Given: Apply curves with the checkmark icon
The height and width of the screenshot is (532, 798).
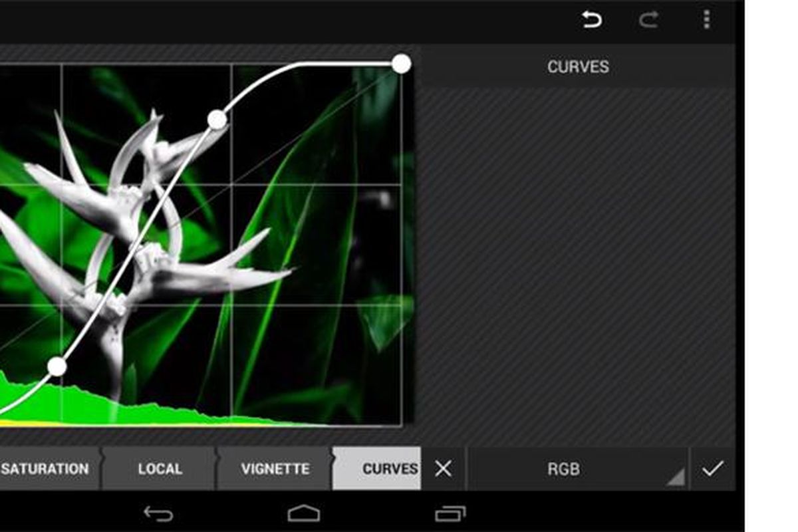Looking at the screenshot, I should pyautogui.click(x=712, y=469).
